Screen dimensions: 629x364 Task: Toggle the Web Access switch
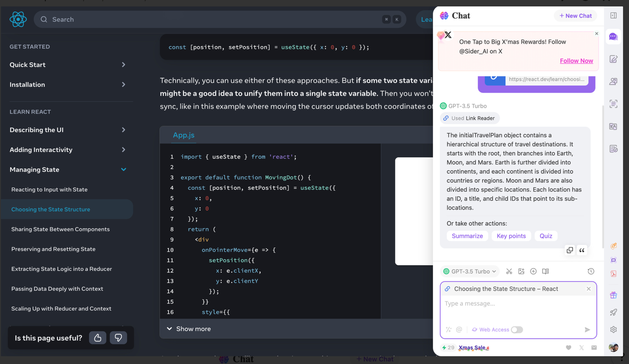pyautogui.click(x=517, y=330)
